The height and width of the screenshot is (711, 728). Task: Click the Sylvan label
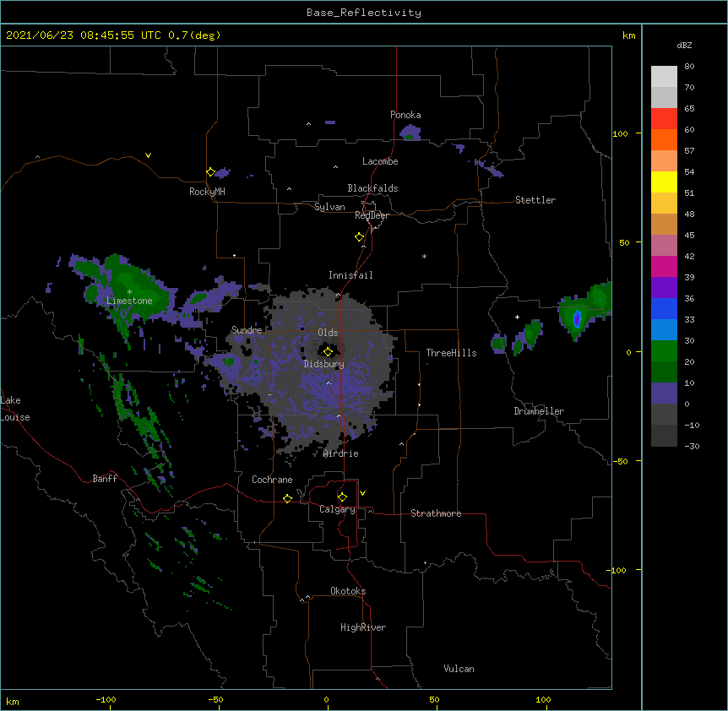point(329,207)
